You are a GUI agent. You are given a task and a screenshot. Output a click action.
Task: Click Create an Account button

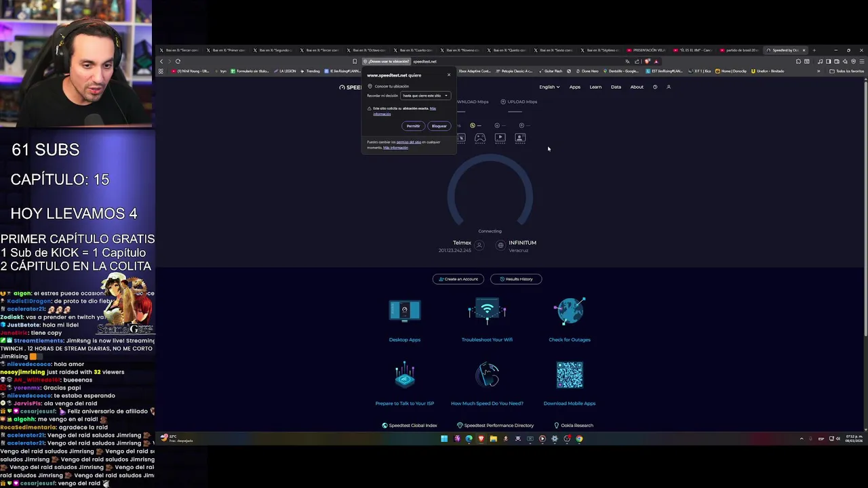tap(458, 279)
